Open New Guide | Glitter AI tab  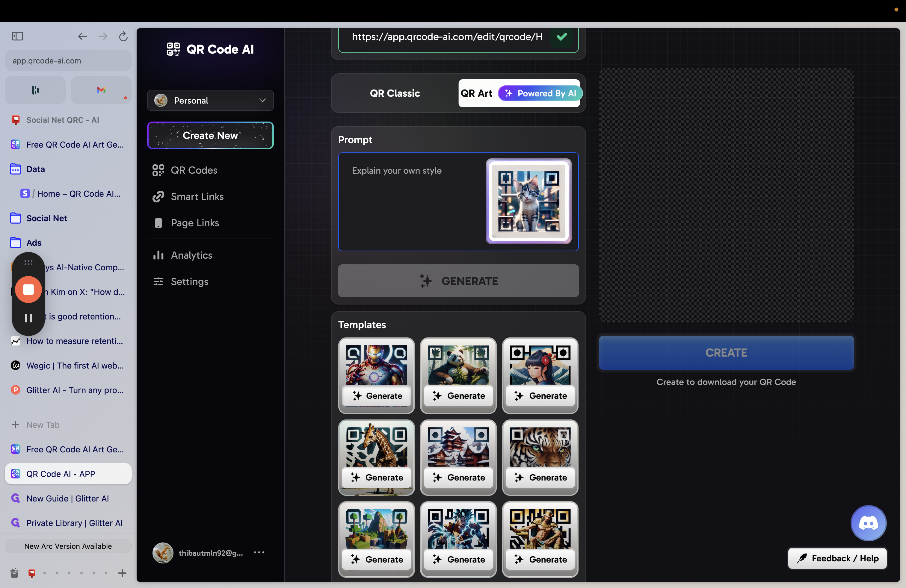pyautogui.click(x=68, y=498)
